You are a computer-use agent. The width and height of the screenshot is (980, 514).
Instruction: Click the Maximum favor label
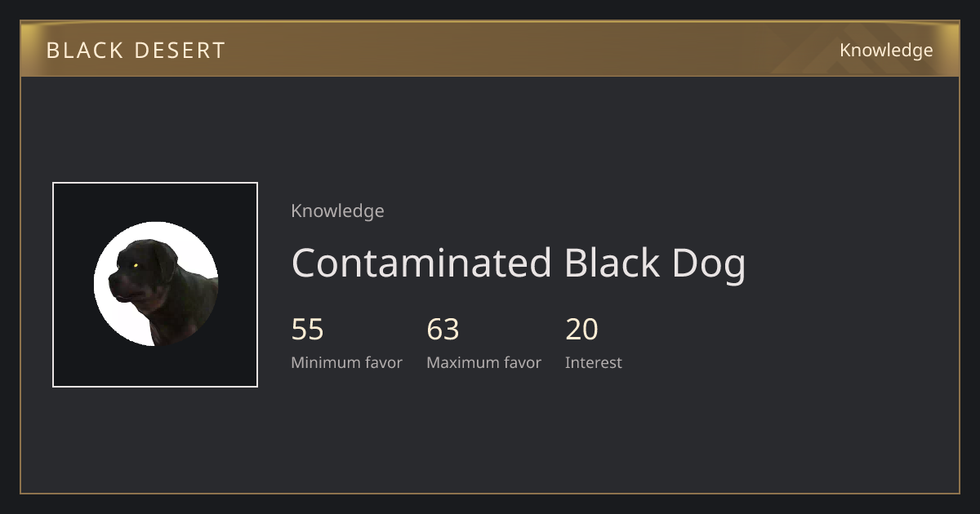pyautogui.click(x=483, y=363)
